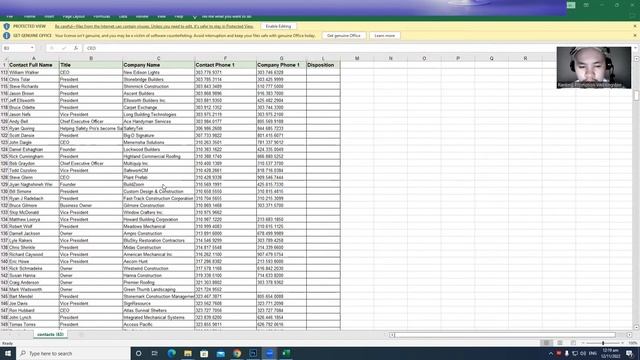The width and height of the screenshot is (640, 360).
Task: Click the zoom slider handle
Action: 603,343
